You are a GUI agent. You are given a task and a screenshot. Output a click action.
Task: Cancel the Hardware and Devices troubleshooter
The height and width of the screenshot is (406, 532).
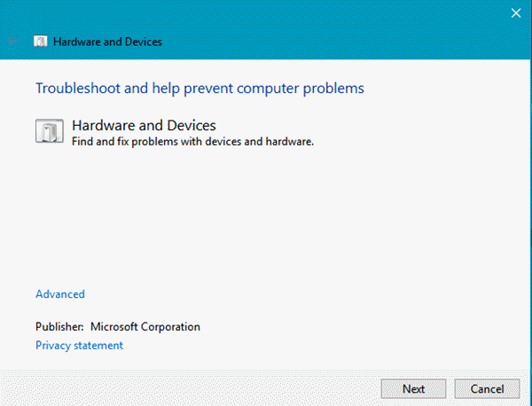(486, 388)
